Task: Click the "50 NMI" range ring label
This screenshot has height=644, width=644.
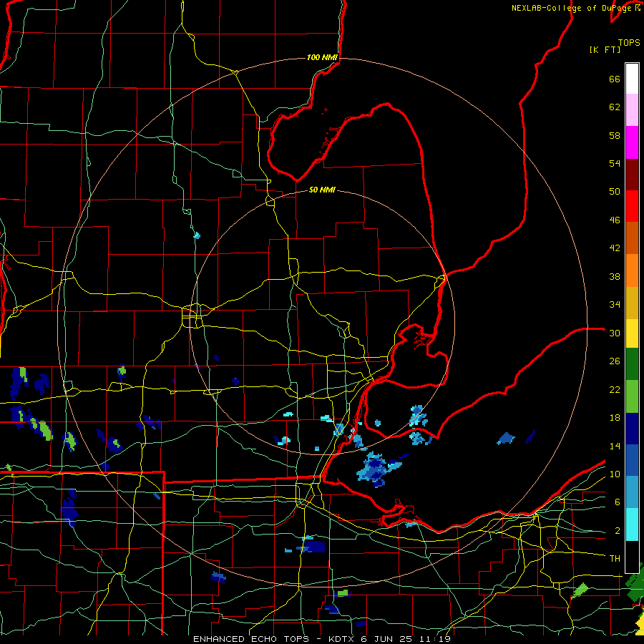Action: [x=323, y=190]
